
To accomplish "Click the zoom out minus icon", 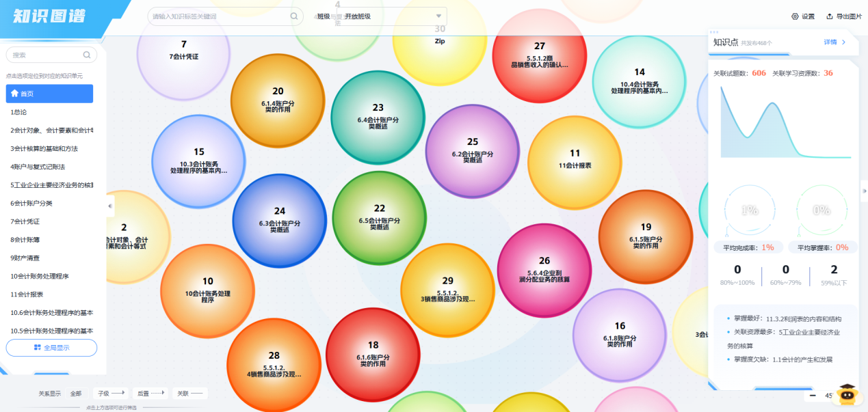I will tap(813, 395).
